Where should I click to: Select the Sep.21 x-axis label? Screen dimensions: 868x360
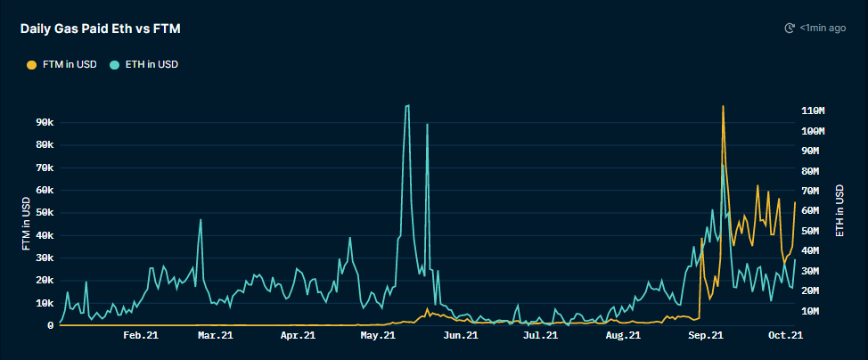point(705,336)
